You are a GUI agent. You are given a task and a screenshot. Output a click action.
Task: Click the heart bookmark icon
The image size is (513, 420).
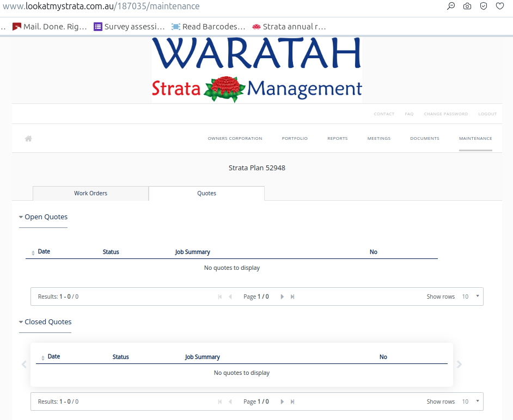499,6
